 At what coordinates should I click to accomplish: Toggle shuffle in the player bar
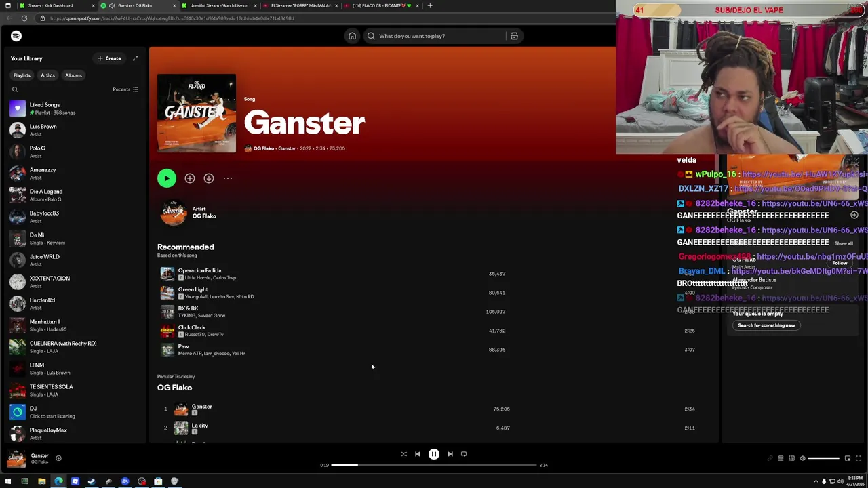404,454
